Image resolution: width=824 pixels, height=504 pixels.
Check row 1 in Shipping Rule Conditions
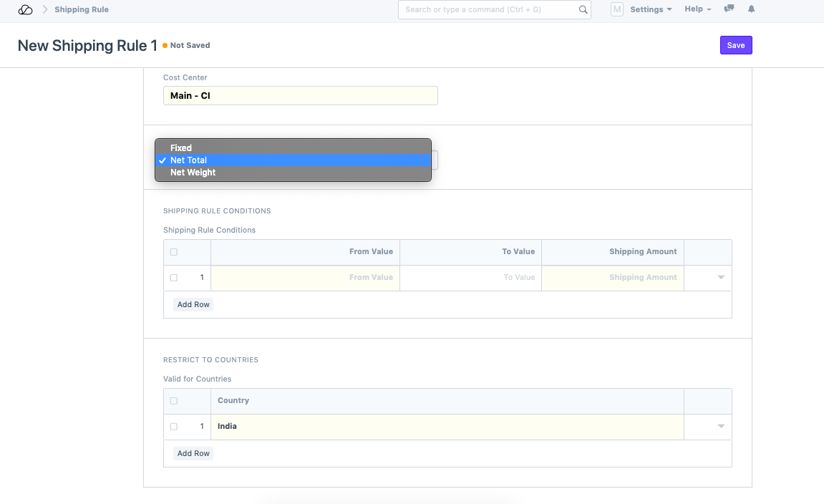tap(174, 278)
